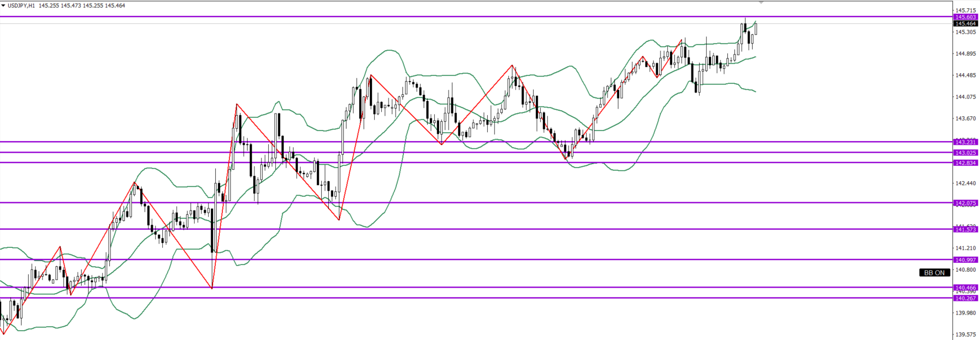Open the dropdown arrow beside USDJPY,H1
The image size is (980, 340).
click(3, 6)
